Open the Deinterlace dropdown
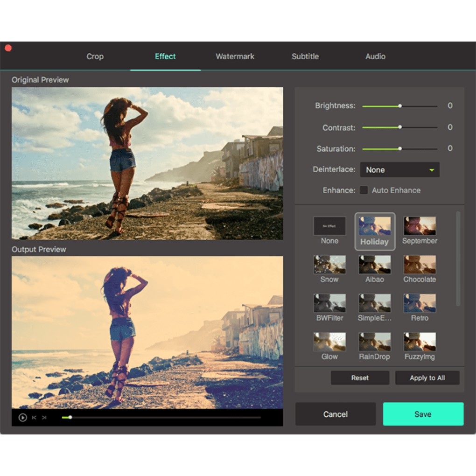The width and height of the screenshot is (476, 476). (x=399, y=170)
